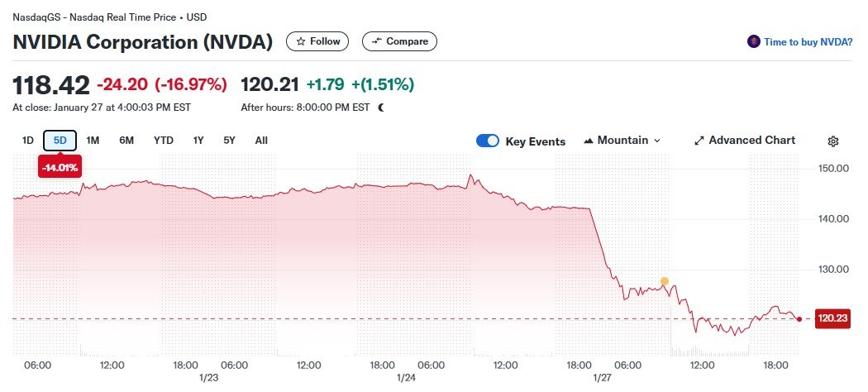Click the purple Time to buy NVDA icon
The height and width of the screenshot is (392, 868).
[753, 41]
